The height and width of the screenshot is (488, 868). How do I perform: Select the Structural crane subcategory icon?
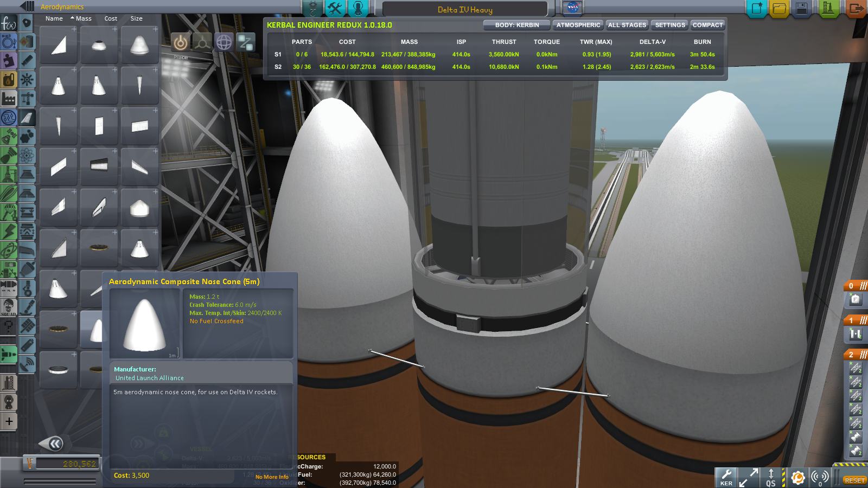(27, 99)
